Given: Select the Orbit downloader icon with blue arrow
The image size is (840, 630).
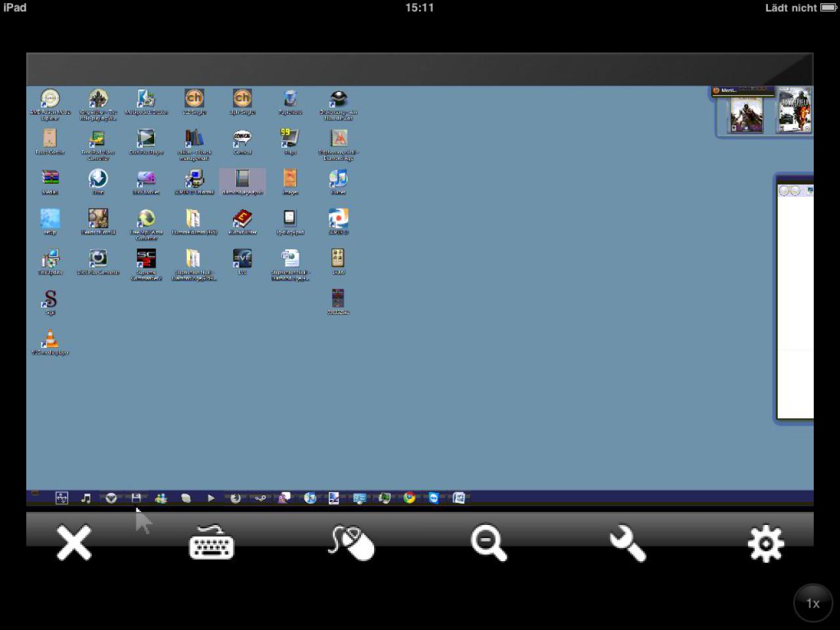Looking at the screenshot, I should (x=98, y=182).
